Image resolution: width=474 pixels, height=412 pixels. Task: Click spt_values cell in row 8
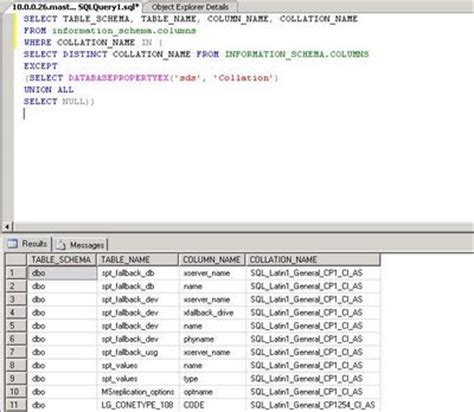138,365
